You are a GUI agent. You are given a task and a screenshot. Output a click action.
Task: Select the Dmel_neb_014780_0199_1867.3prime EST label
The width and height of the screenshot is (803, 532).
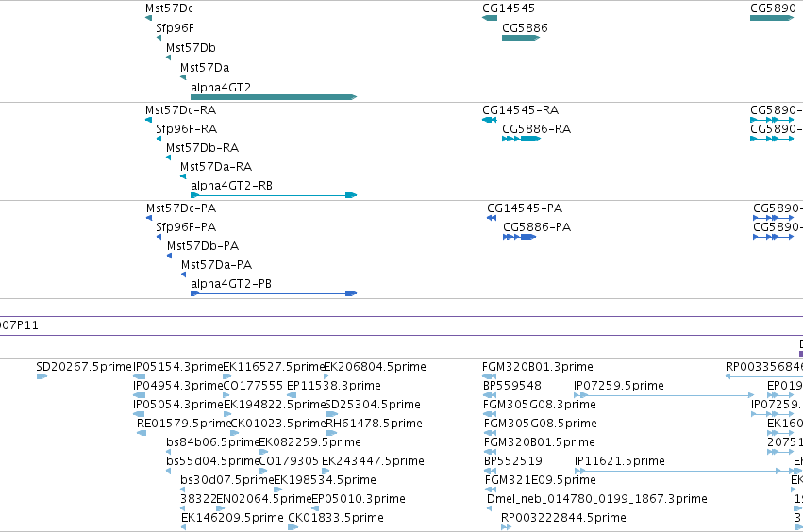(597, 499)
